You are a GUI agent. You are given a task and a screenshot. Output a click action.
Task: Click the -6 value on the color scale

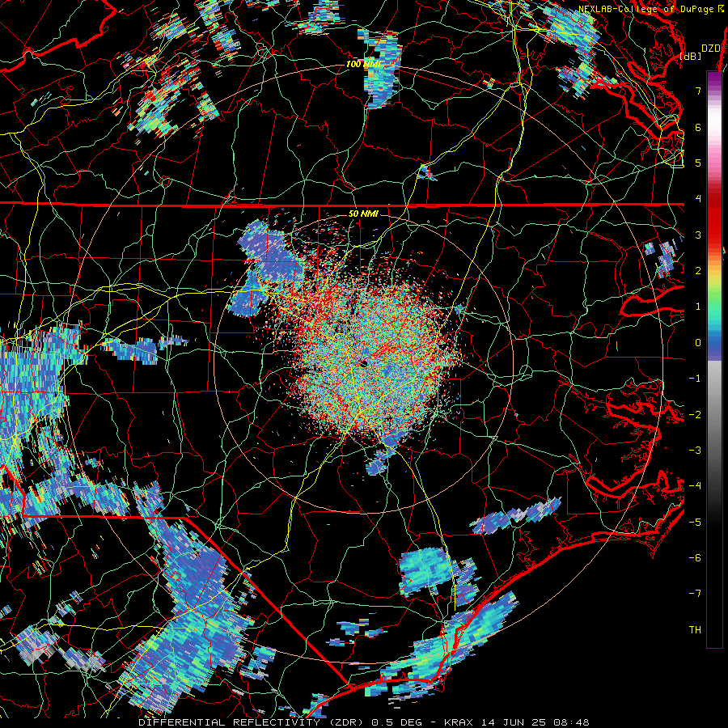tap(695, 558)
